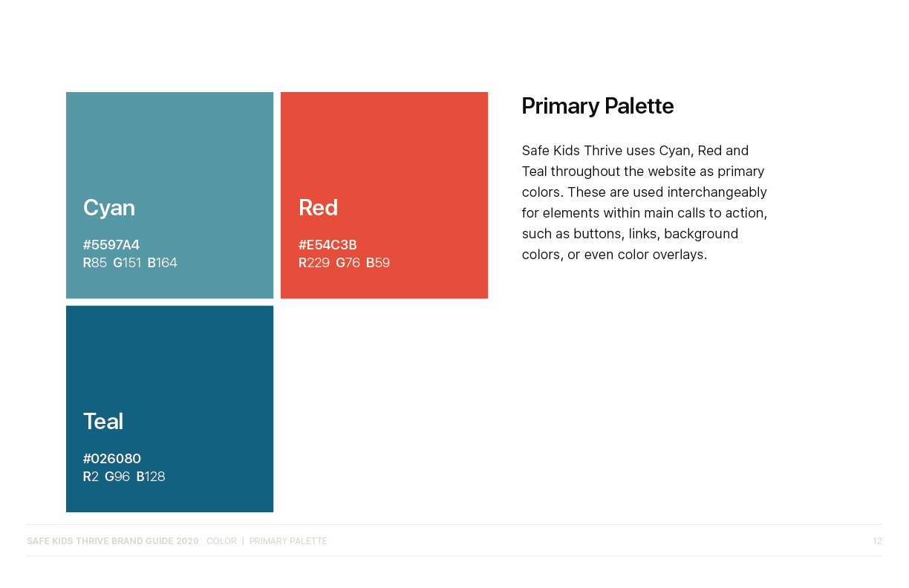Viewport: 909px width, 588px height.
Task: Click the Cyan swatch title
Action: [x=109, y=208]
